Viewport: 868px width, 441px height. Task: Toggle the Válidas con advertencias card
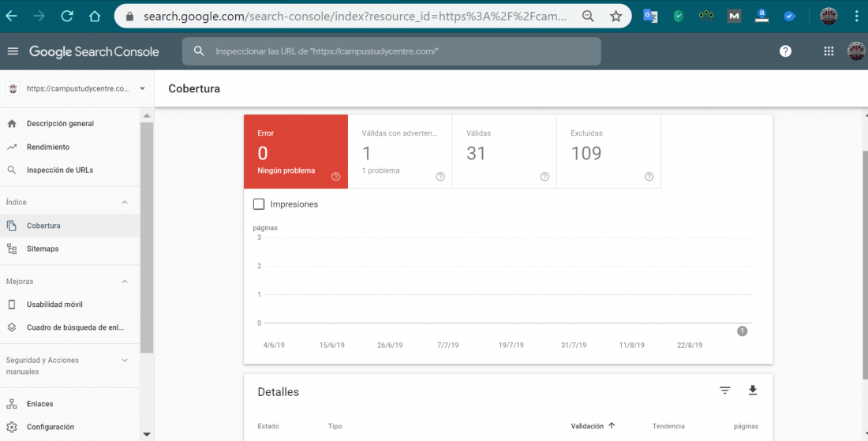(x=400, y=151)
